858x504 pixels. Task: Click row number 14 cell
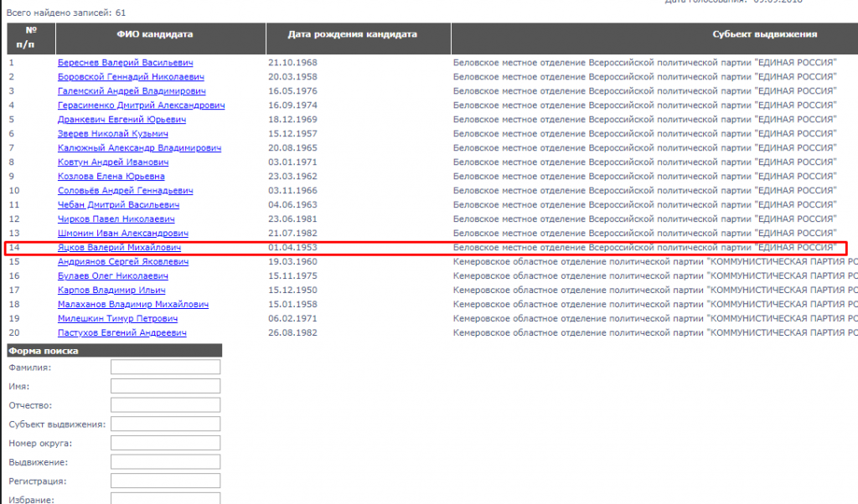coord(14,248)
